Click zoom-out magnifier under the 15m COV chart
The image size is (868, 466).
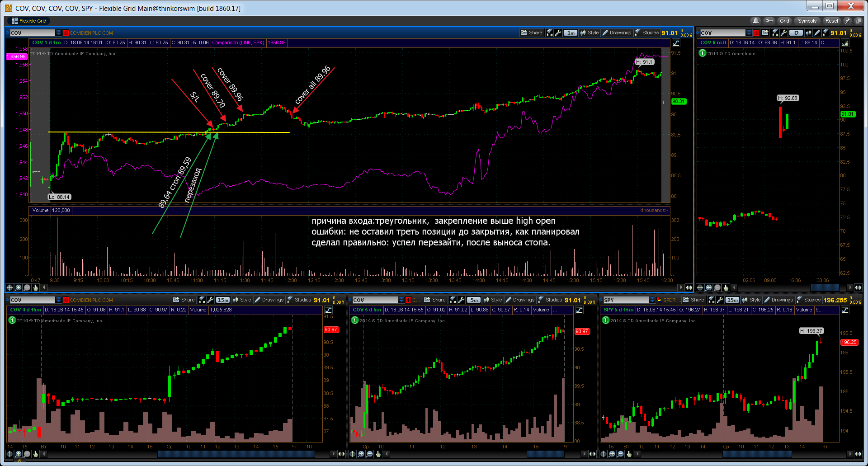point(27,454)
